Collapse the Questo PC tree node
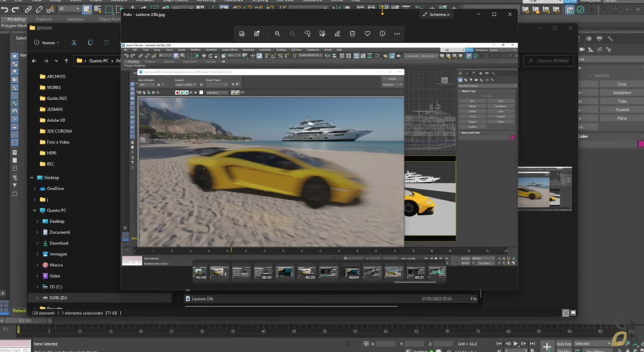Screen dimensions: 644x352 click(35, 210)
